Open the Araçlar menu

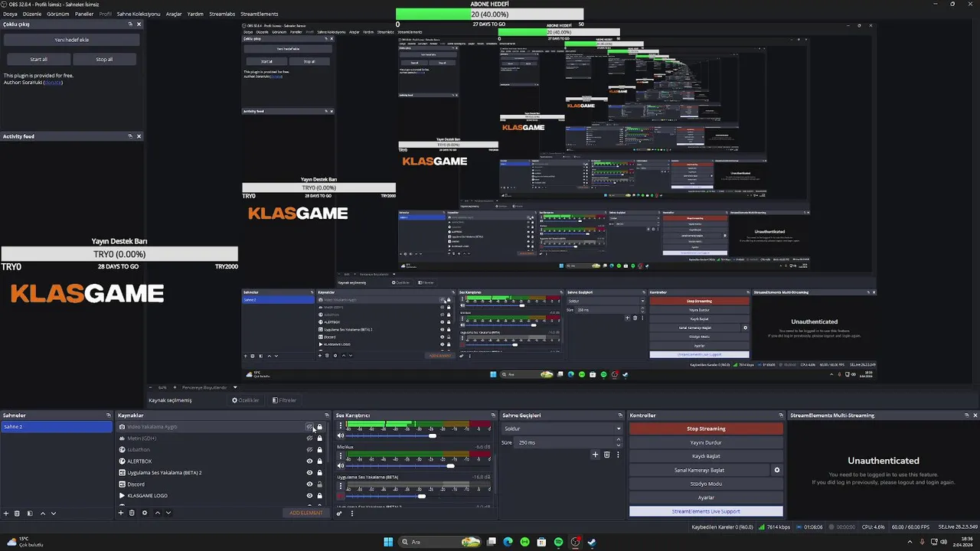[175, 14]
